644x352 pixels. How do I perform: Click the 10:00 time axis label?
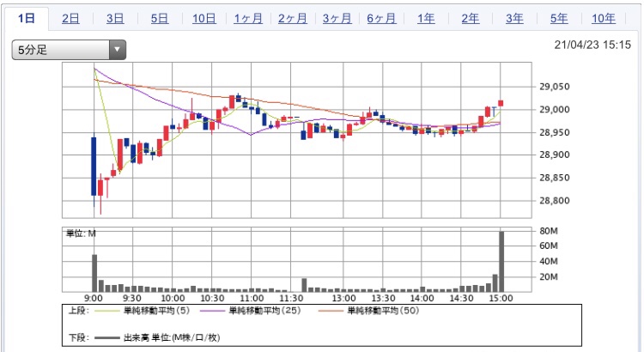click(x=173, y=298)
